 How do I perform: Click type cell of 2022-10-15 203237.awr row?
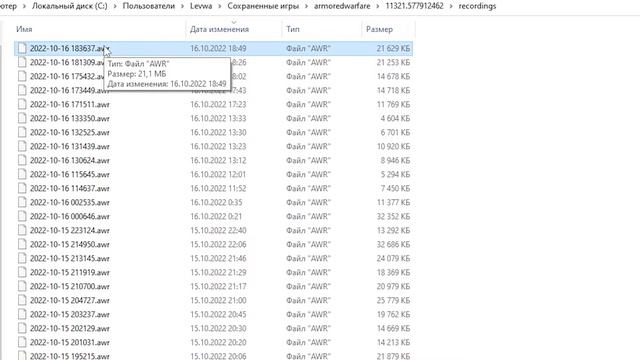tap(308, 314)
